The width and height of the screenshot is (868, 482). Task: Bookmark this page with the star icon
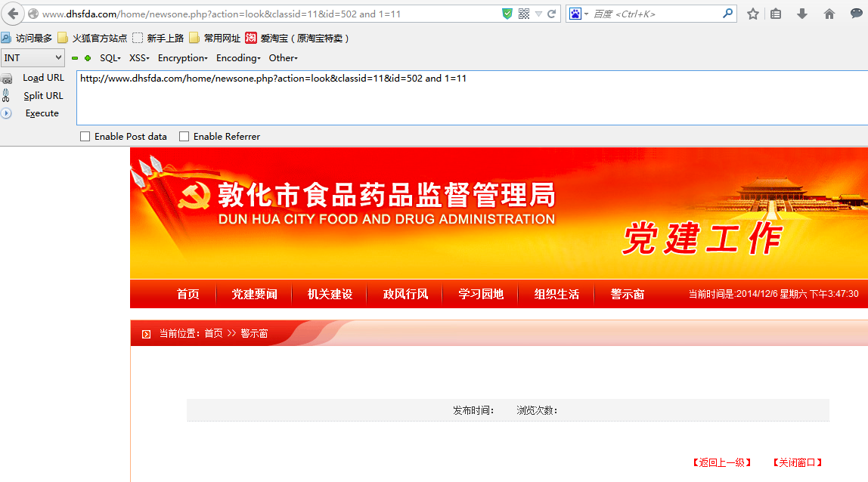point(753,14)
